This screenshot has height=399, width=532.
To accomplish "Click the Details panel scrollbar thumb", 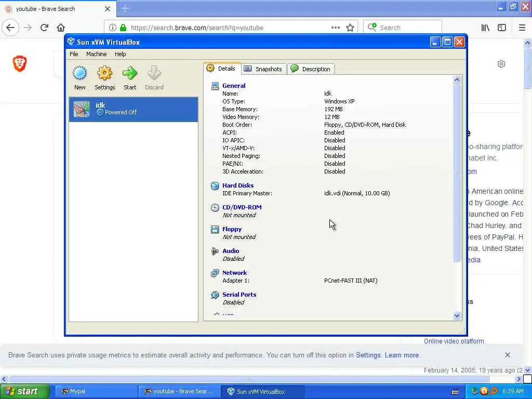I will coord(457,172).
